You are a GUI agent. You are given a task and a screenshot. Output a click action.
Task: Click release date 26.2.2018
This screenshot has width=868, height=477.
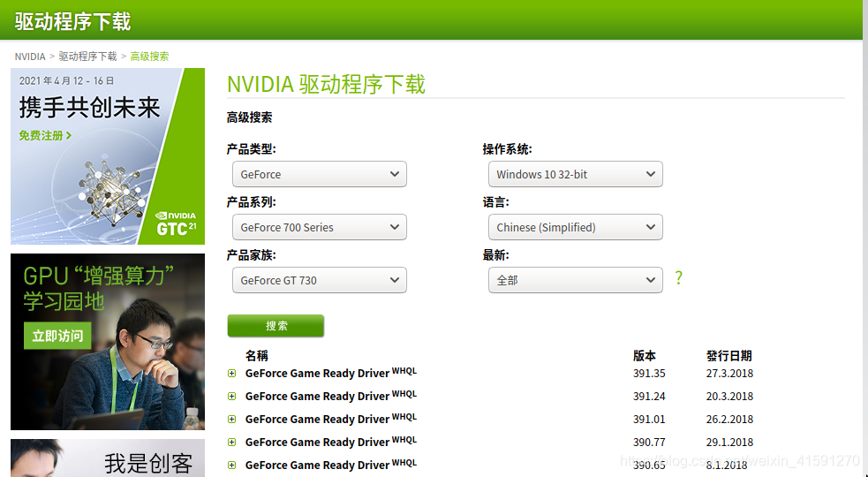tap(729, 420)
